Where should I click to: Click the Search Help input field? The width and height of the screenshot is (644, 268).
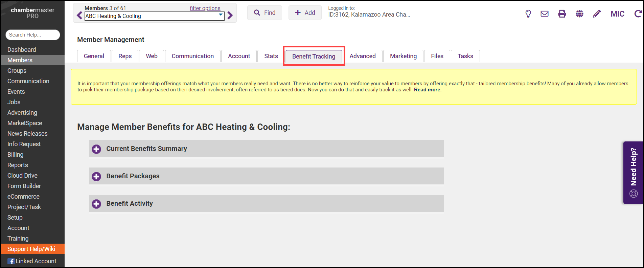[x=33, y=35]
